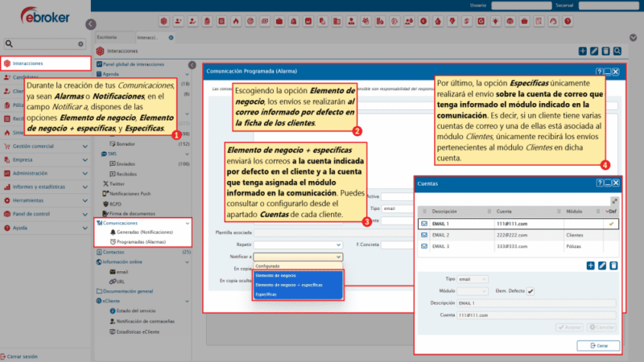The height and width of the screenshot is (362, 644).
Task: Click the flame icon in the top toolbar
Action: (x=236, y=21)
